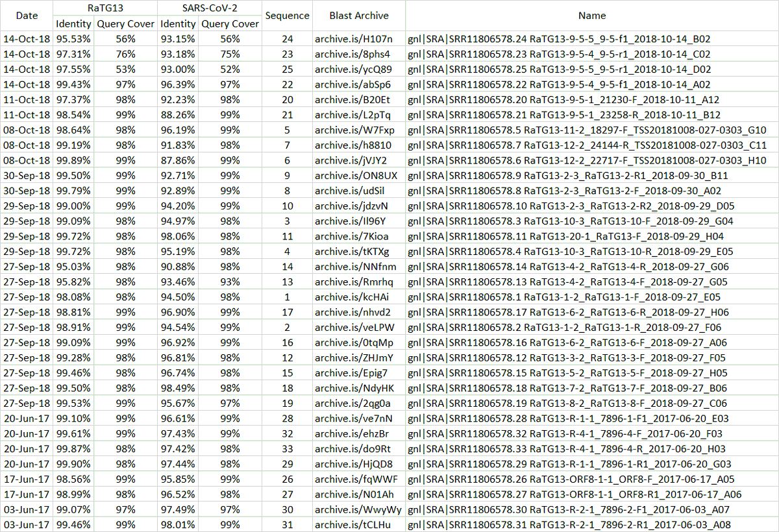
Task: Click the archive.is/veLPW cell
Action: coord(359,327)
